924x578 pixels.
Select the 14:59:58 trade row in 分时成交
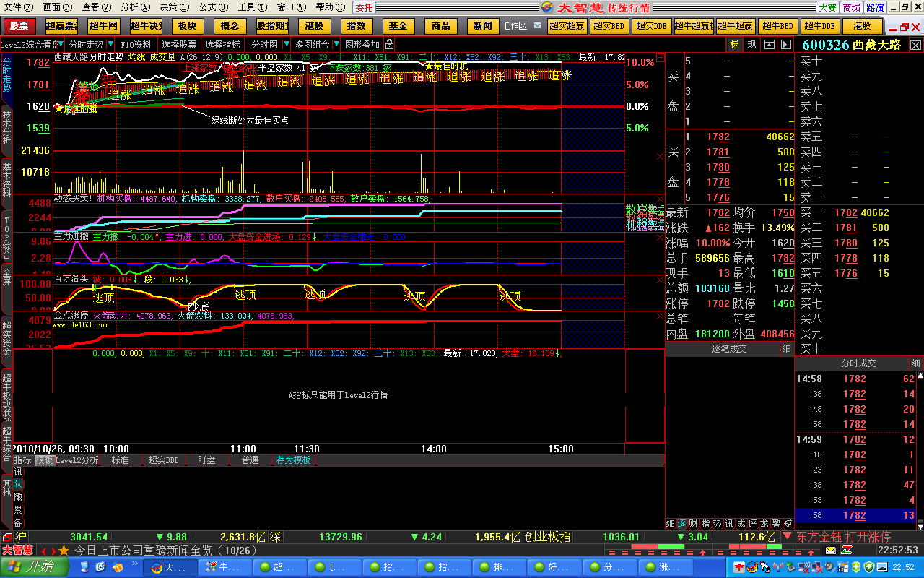[x=858, y=515]
